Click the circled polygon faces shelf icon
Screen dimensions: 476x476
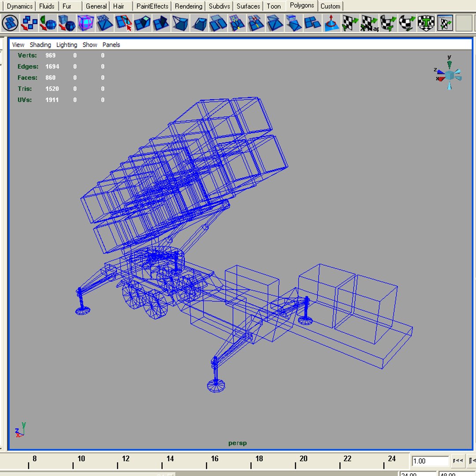(x=10, y=23)
